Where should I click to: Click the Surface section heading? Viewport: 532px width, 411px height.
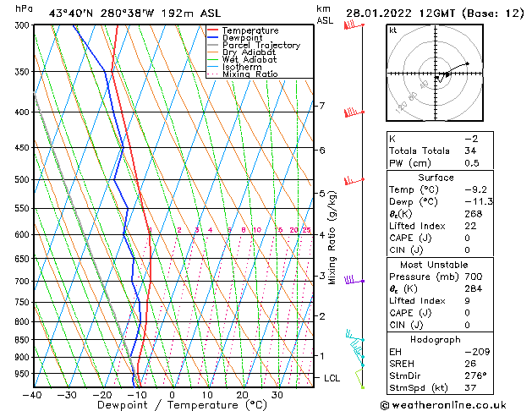click(436, 178)
